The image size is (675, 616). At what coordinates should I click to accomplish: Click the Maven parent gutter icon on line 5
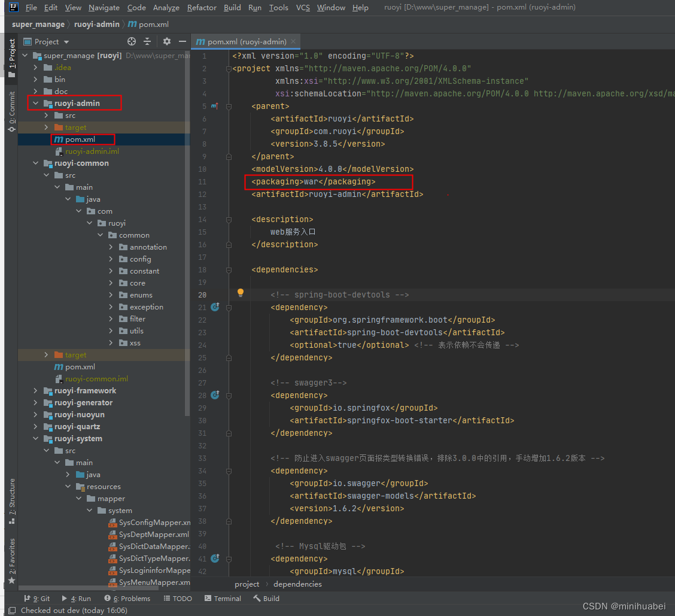[214, 106]
